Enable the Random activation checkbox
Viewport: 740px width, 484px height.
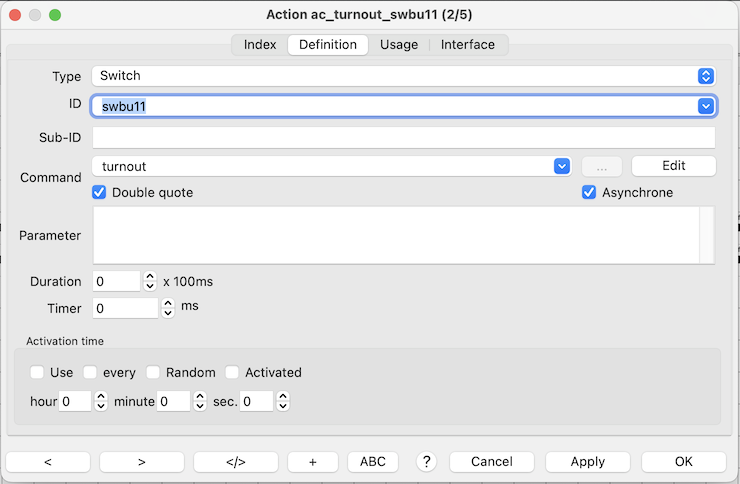tap(153, 372)
